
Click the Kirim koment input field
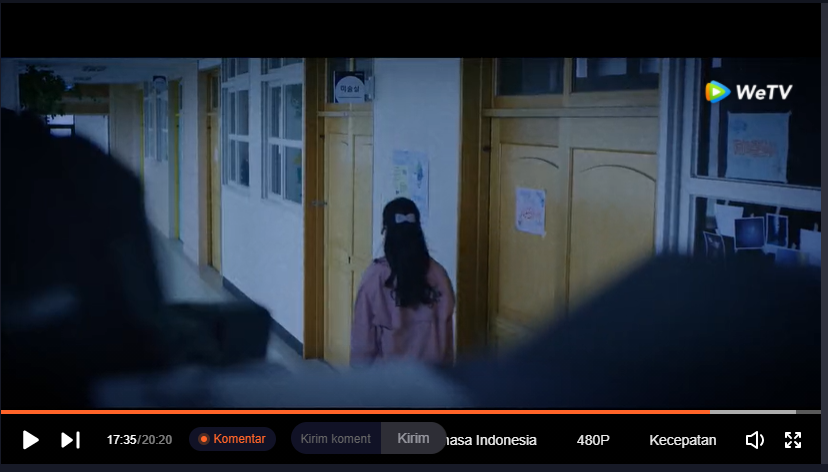coord(336,438)
